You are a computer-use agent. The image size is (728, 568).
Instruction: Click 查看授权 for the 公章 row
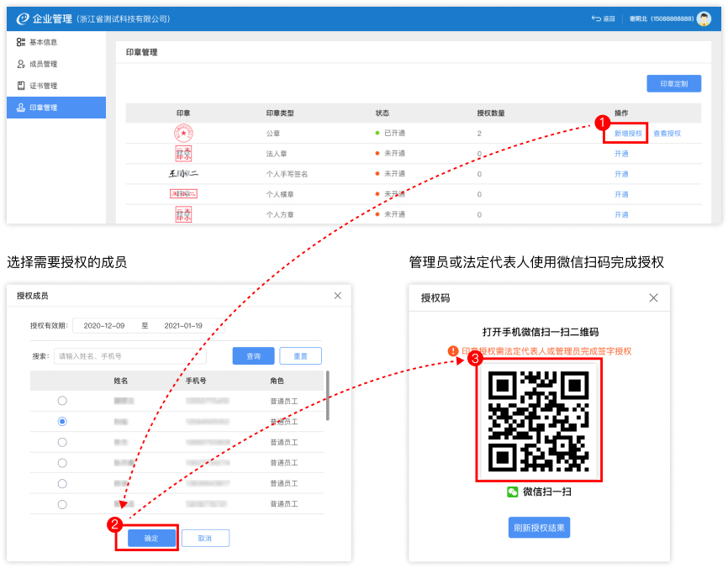(x=667, y=134)
